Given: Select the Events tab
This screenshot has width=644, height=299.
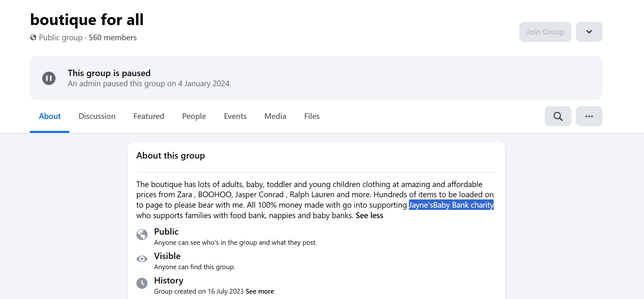Looking at the screenshot, I should [x=235, y=116].
